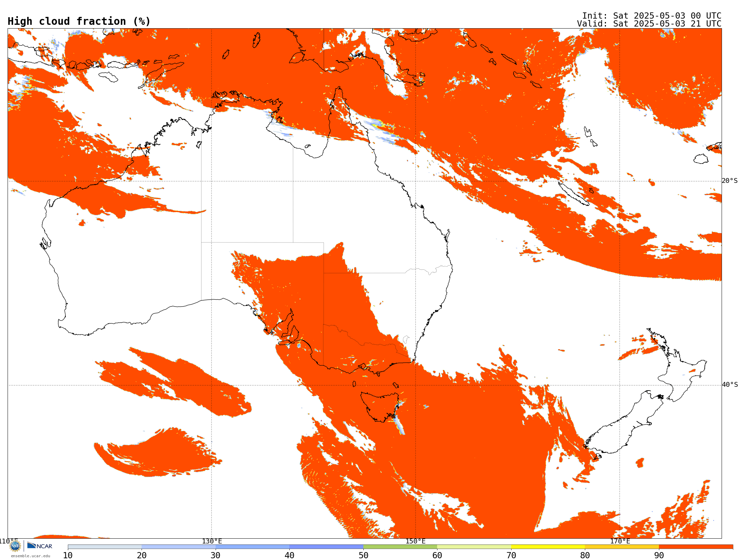Image resolution: width=744 pixels, height=560 pixels.
Task: Select the 'Valid: Sat 2025-05-03 21 UTC' text
Action: coord(649,24)
